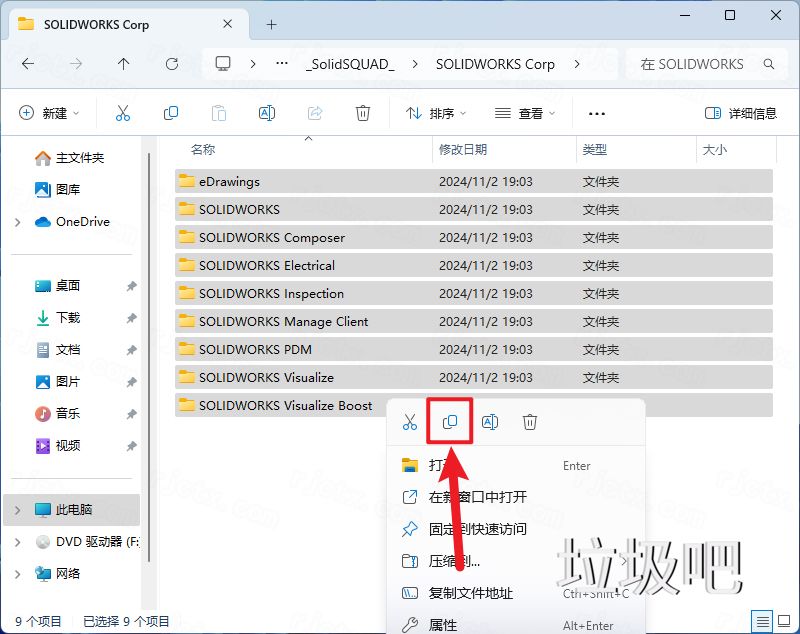This screenshot has width=800, height=634.
Task: Click the Back navigation arrow
Action: pyautogui.click(x=28, y=63)
